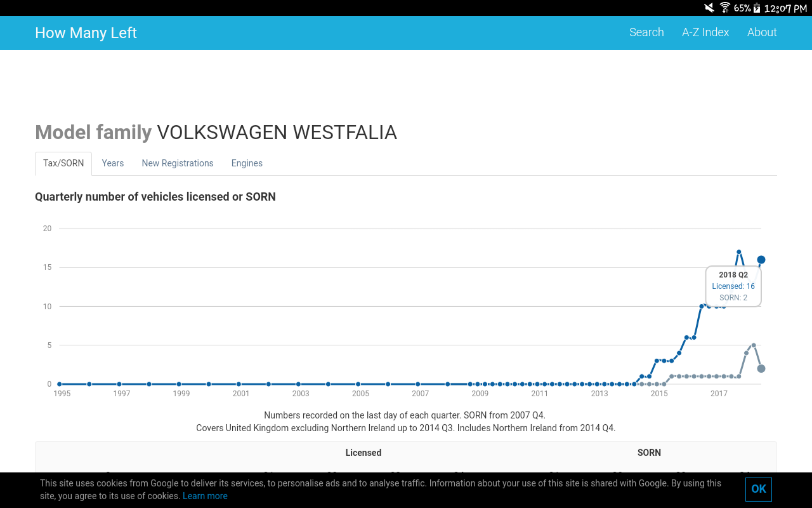The height and width of the screenshot is (508, 812).
Task: Switch to the Engines tab
Action: pyautogui.click(x=247, y=163)
